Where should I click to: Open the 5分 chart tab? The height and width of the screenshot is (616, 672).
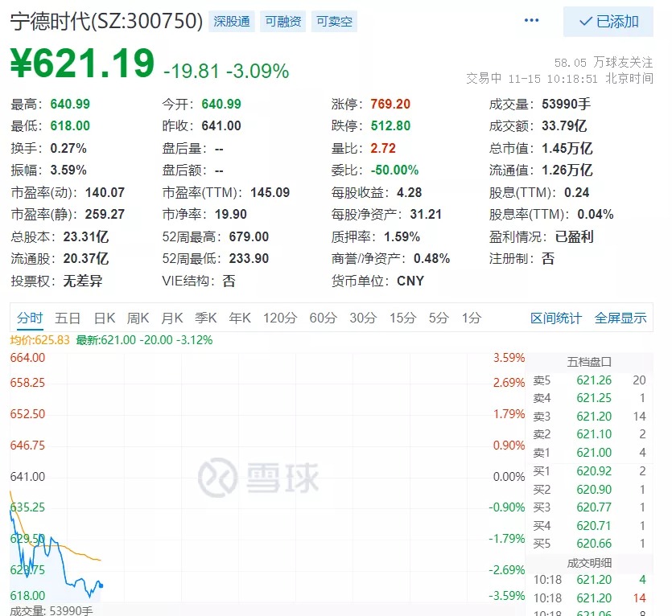pyautogui.click(x=439, y=318)
